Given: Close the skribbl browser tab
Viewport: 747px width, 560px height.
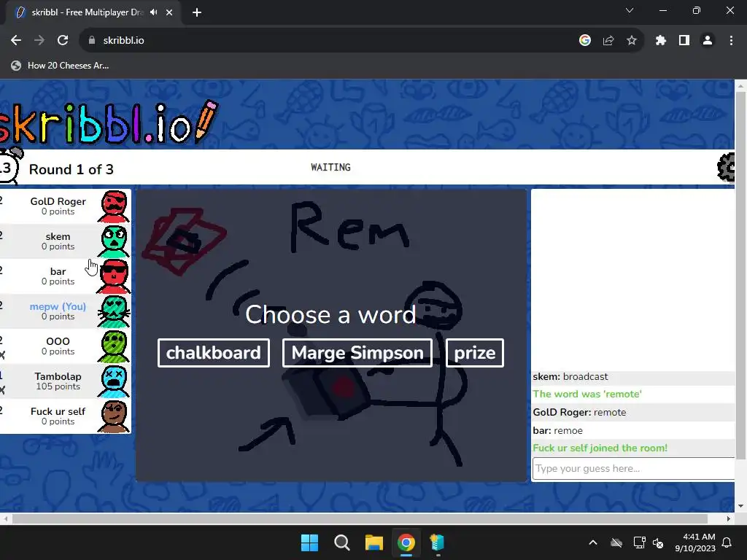Looking at the screenshot, I should 169,12.
